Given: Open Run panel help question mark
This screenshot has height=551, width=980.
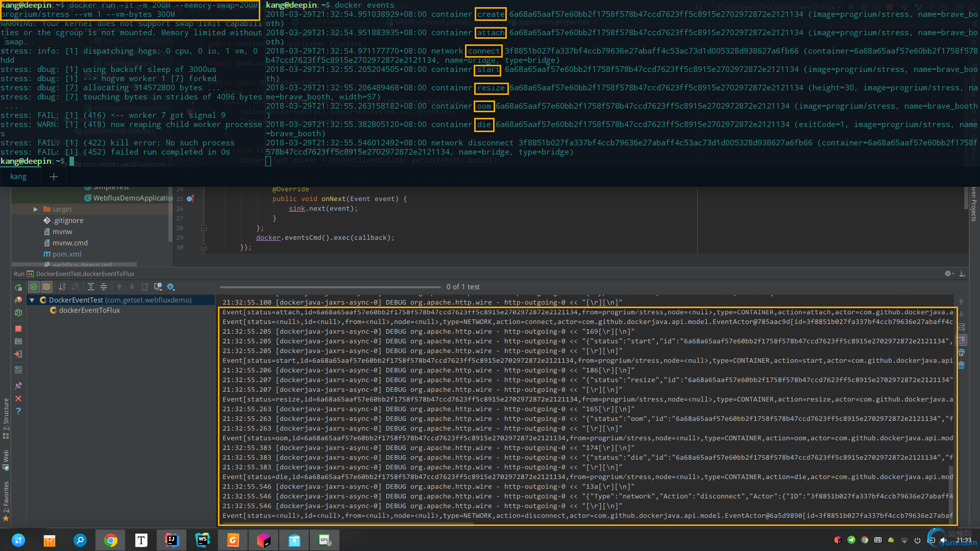Looking at the screenshot, I should 18,411.
